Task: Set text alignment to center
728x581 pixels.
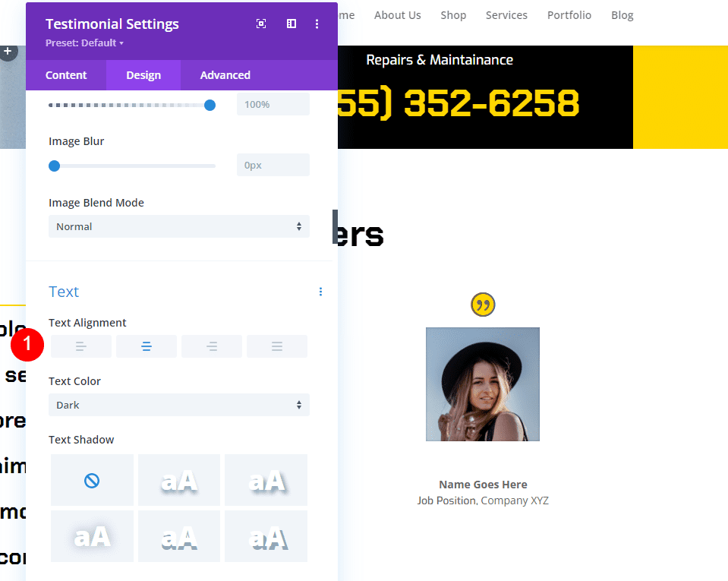Action: tap(147, 346)
